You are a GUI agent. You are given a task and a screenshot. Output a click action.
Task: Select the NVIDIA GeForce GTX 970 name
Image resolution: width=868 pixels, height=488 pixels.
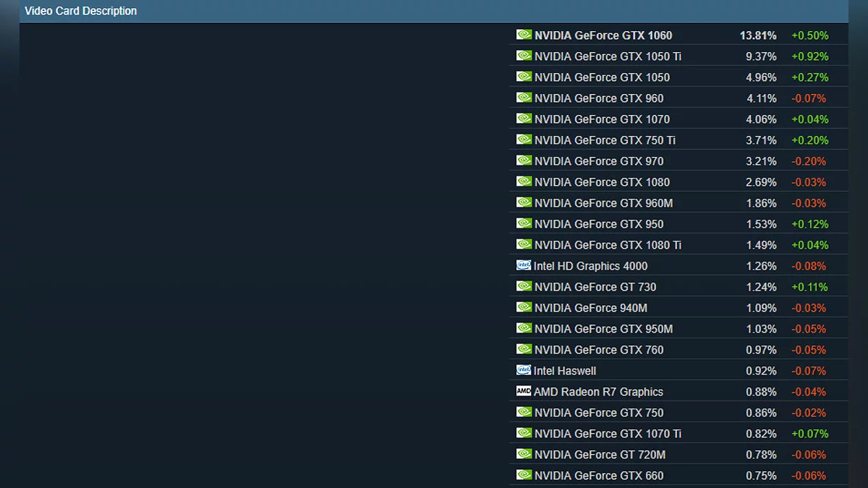tap(599, 161)
